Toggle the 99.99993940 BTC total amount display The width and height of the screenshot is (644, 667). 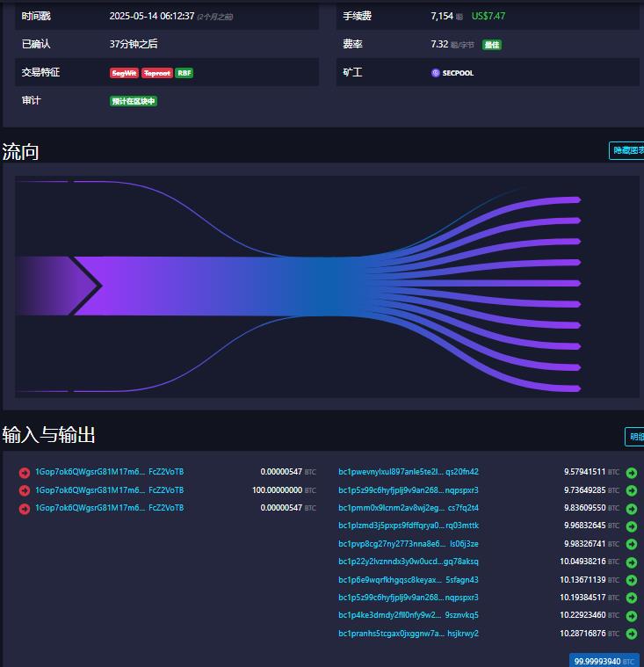tap(604, 661)
